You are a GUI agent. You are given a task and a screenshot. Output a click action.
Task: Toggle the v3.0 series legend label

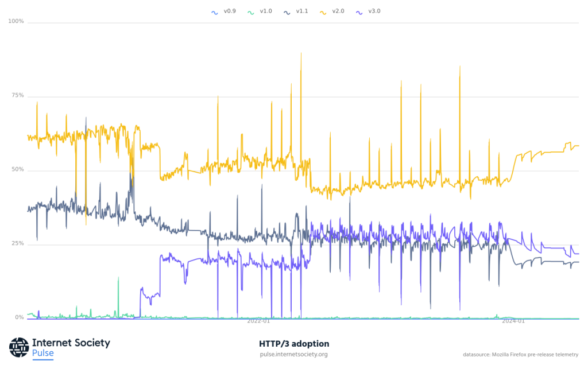coord(374,11)
